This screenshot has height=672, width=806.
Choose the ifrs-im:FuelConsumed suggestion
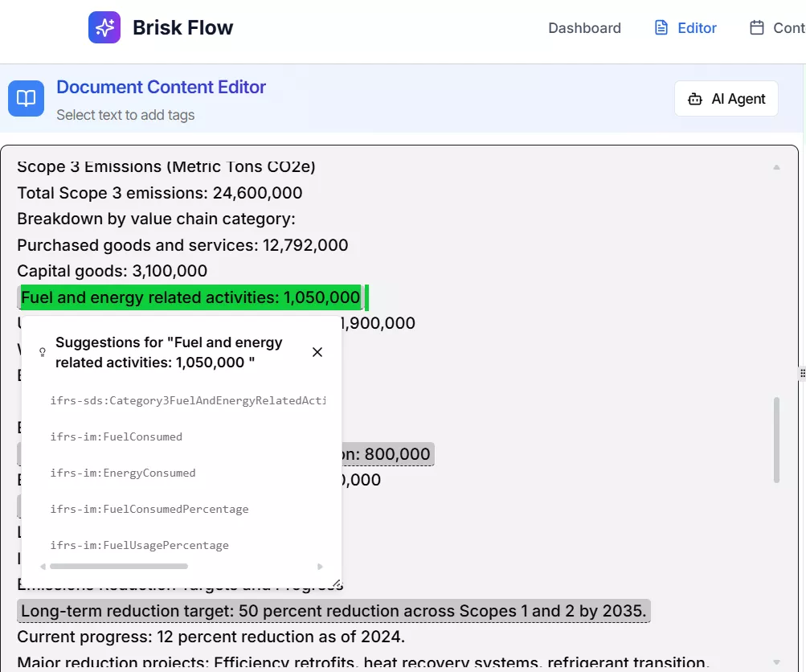pyautogui.click(x=117, y=436)
